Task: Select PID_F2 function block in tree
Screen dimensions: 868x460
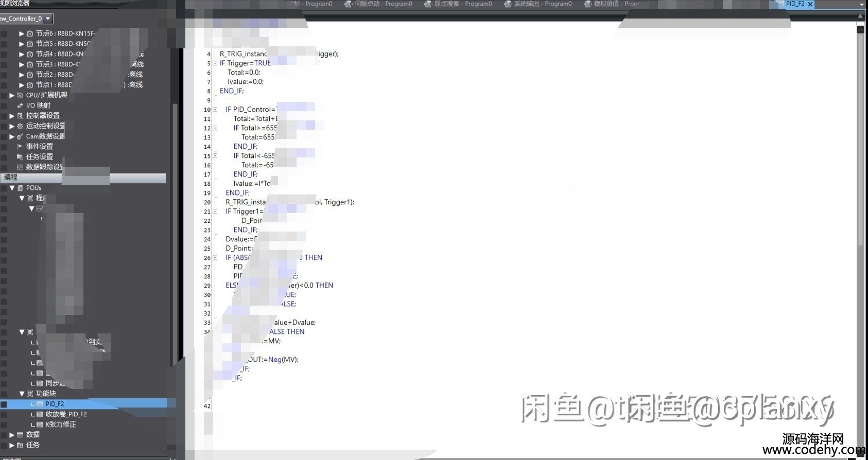Action: pyautogui.click(x=55, y=404)
